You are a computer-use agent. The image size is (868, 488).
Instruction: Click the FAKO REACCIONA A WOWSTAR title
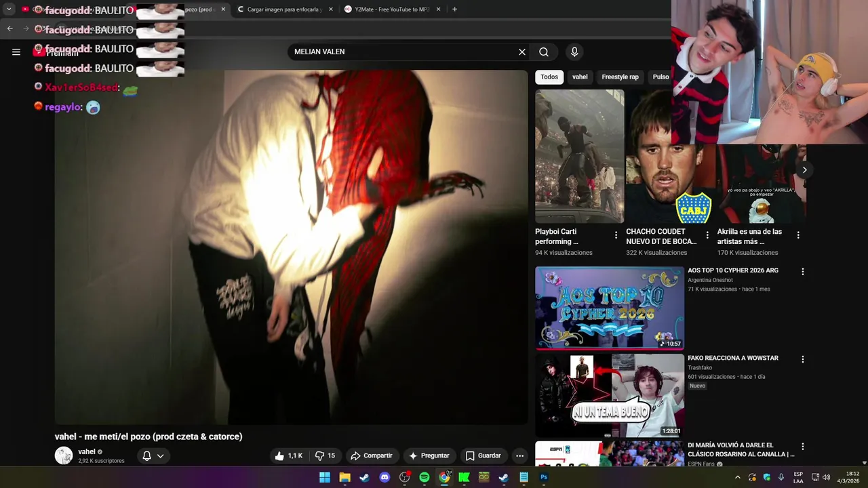[x=733, y=358]
